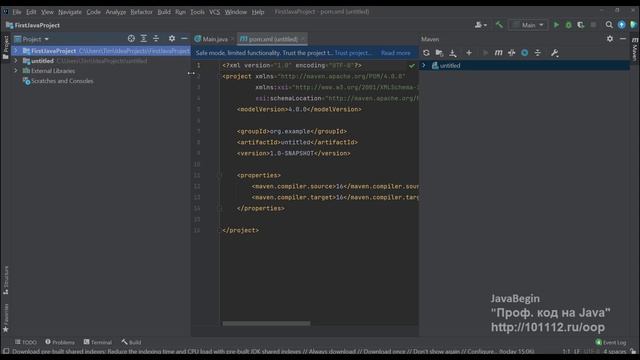Expand External Libraries node
The height and width of the screenshot is (360, 640).
16,71
